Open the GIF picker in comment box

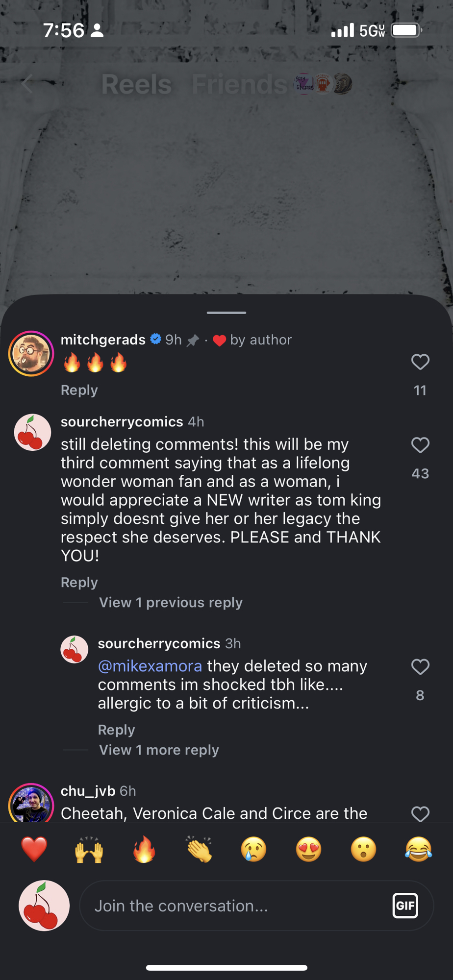tap(405, 906)
